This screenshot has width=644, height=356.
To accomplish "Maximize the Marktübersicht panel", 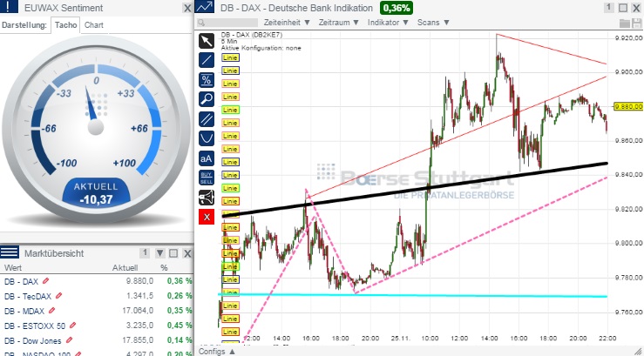I will 173,253.
